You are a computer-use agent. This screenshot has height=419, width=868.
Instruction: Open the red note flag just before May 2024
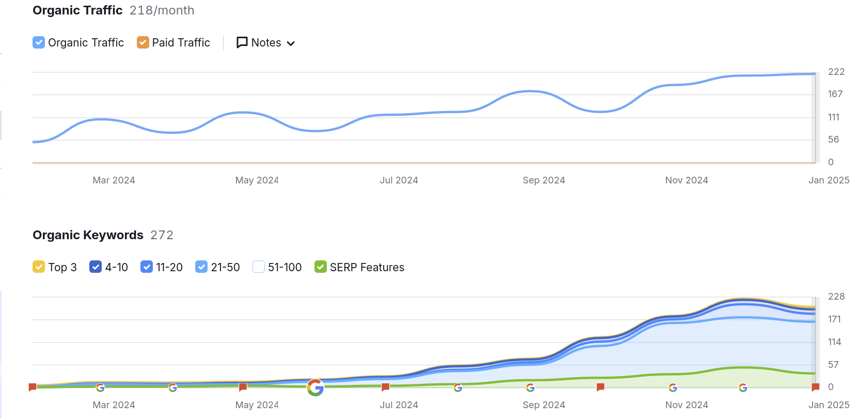243,387
